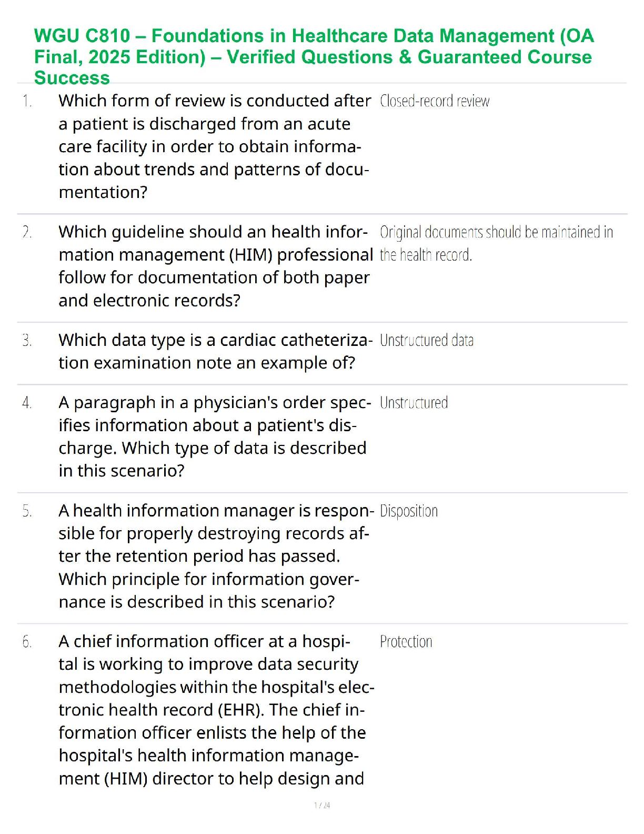Click question number 4 marker
Image resolution: width=644 pixels, height=834 pixels.
[27, 402]
